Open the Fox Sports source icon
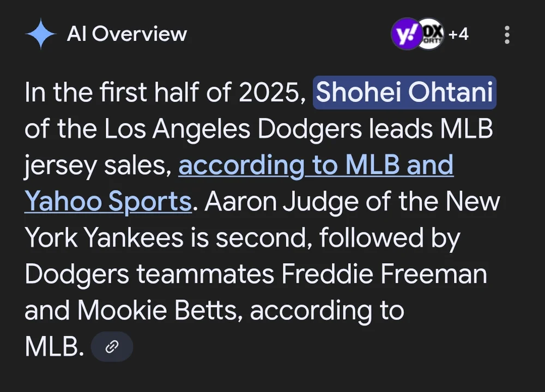Screen dimensions: 545x392 [431, 34]
